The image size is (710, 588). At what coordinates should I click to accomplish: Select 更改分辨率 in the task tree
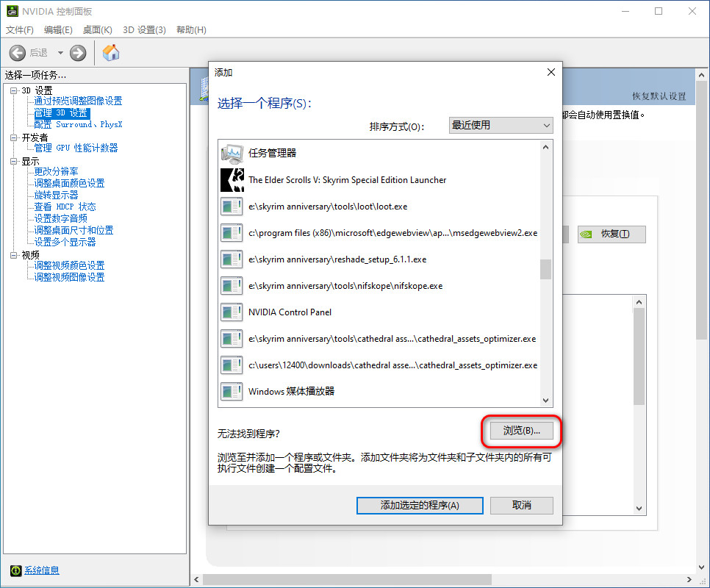coord(56,171)
